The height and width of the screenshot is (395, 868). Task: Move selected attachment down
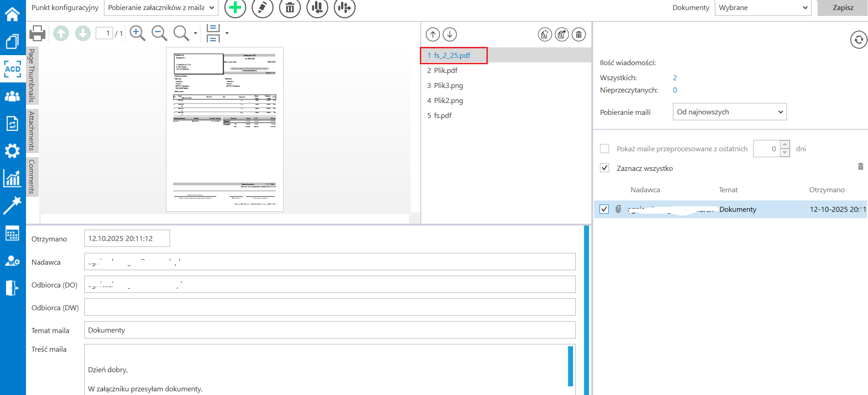(x=450, y=35)
